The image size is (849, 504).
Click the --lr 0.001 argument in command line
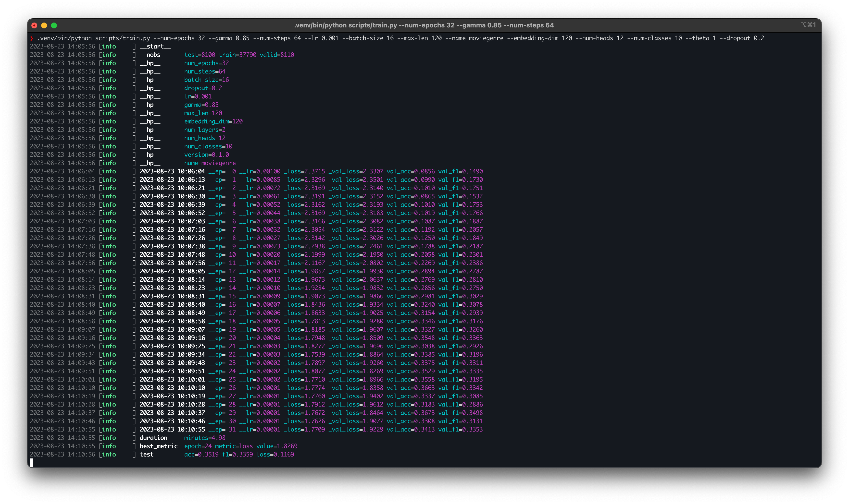coord(321,38)
